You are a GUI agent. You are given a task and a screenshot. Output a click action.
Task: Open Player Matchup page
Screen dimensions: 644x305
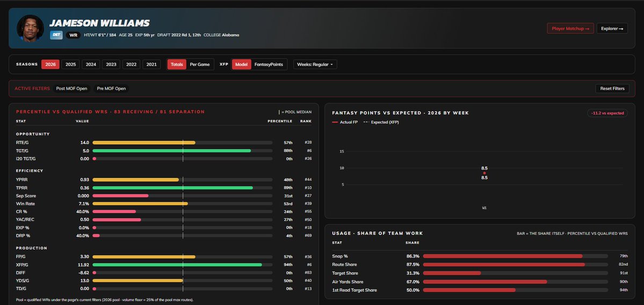(570, 29)
